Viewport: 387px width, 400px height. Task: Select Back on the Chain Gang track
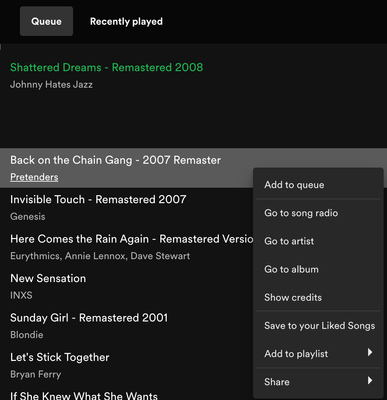tap(115, 160)
